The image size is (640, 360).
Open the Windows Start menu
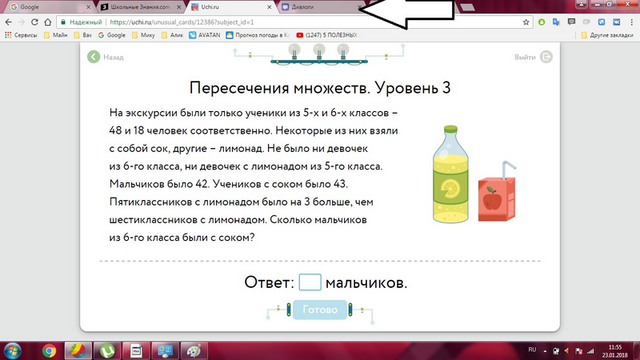pyautogui.click(x=12, y=351)
